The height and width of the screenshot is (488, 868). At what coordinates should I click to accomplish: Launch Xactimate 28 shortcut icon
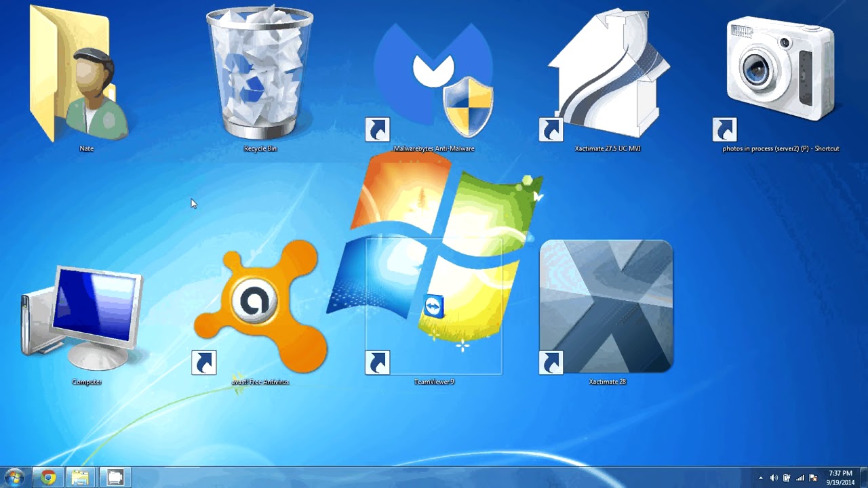[606, 306]
